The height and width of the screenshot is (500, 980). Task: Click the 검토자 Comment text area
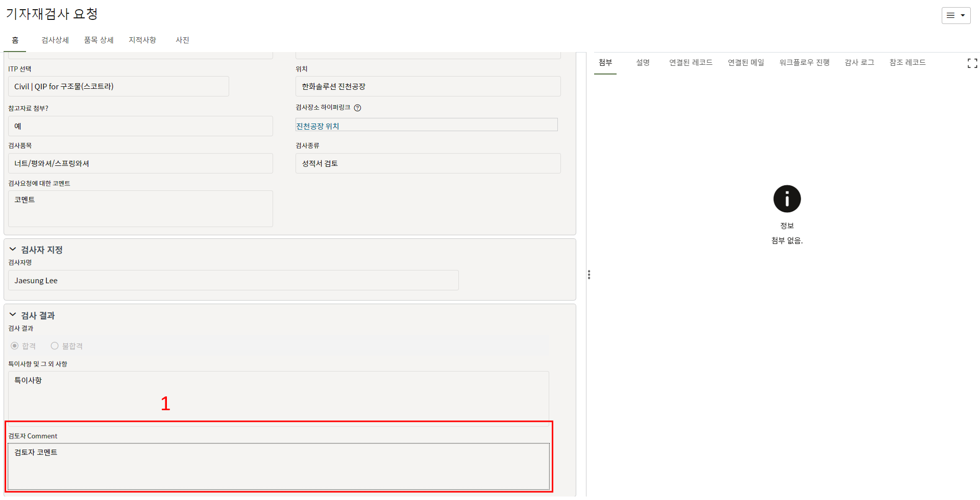click(278, 466)
